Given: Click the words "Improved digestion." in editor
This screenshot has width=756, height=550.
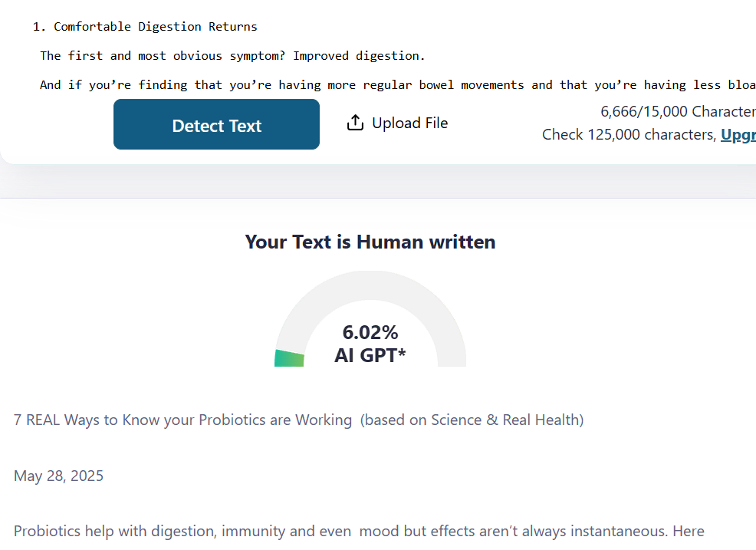Looking at the screenshot, I should point(359,56).
